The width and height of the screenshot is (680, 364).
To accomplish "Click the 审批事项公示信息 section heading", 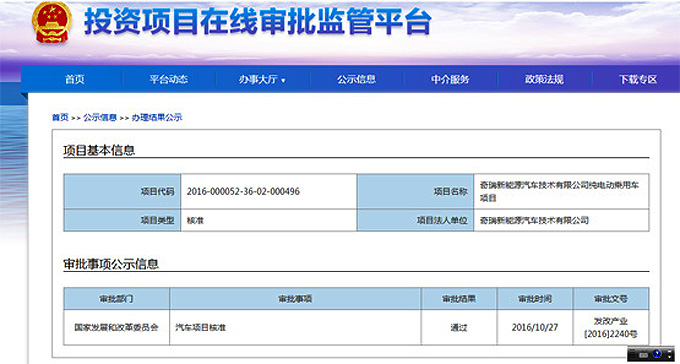I will pyautogui.click(x=111, y=264).
